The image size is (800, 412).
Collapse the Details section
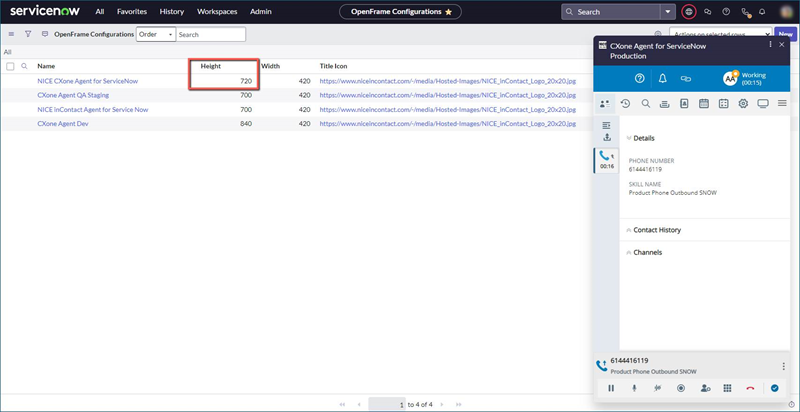(640, 138)
